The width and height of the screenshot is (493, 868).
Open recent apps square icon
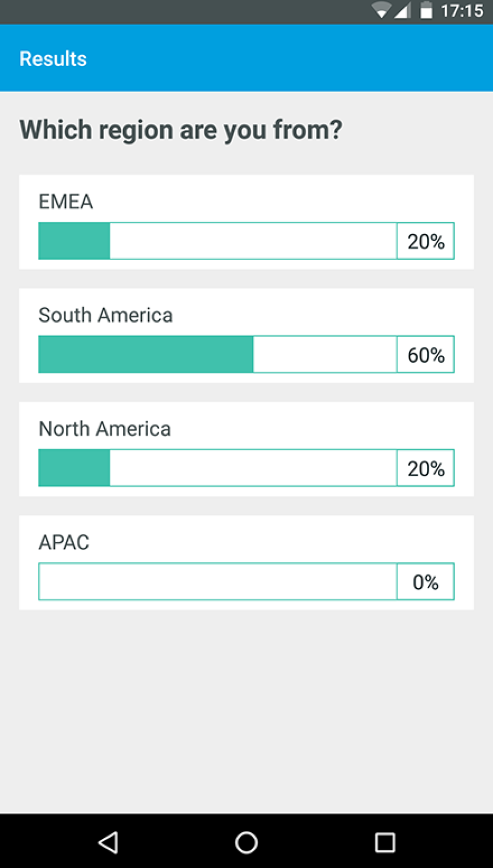385,842
